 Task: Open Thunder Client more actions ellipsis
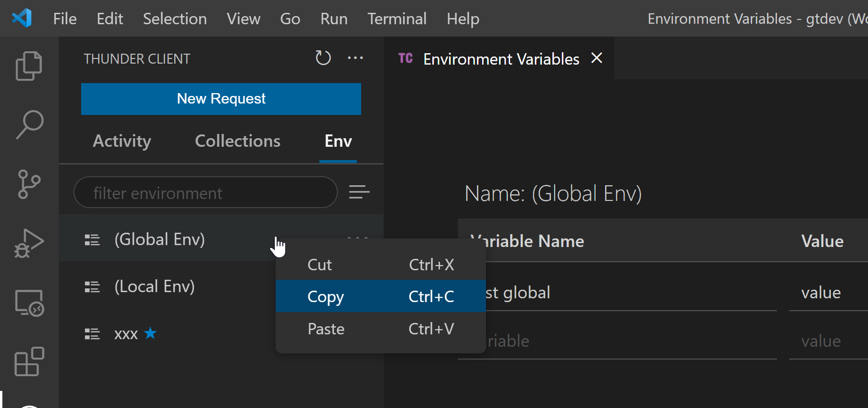click(355, 58)
